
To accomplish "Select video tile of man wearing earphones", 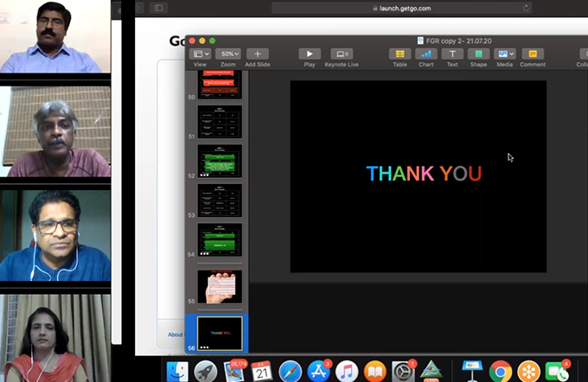I will 55,235.
